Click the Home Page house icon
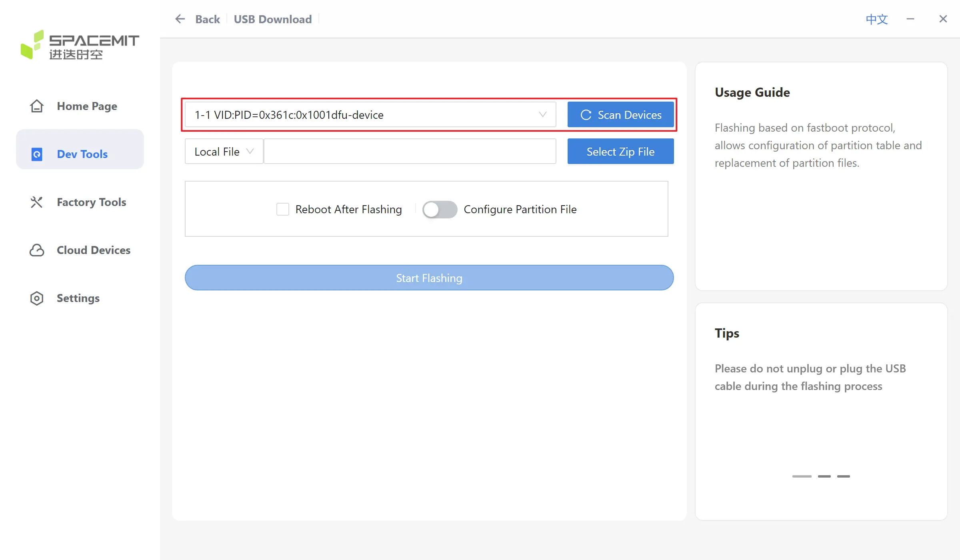 [37, 106]
